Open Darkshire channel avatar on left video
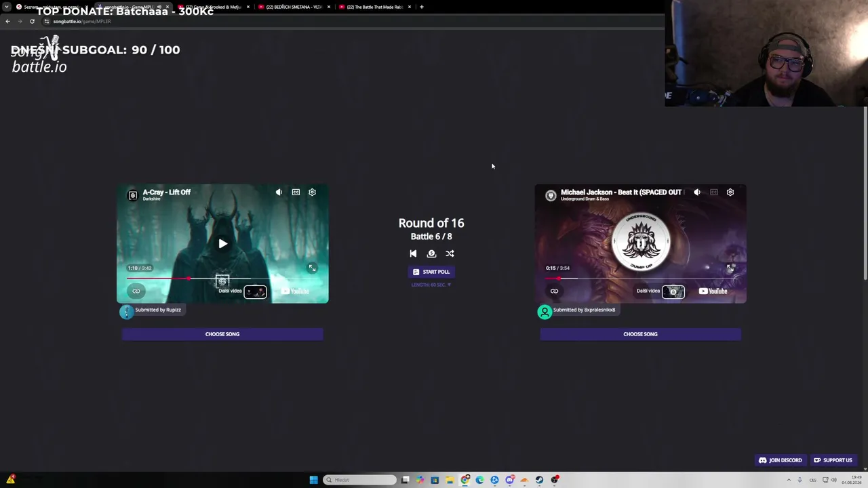Screen dimensions: 868x488 tap(133, 195)
